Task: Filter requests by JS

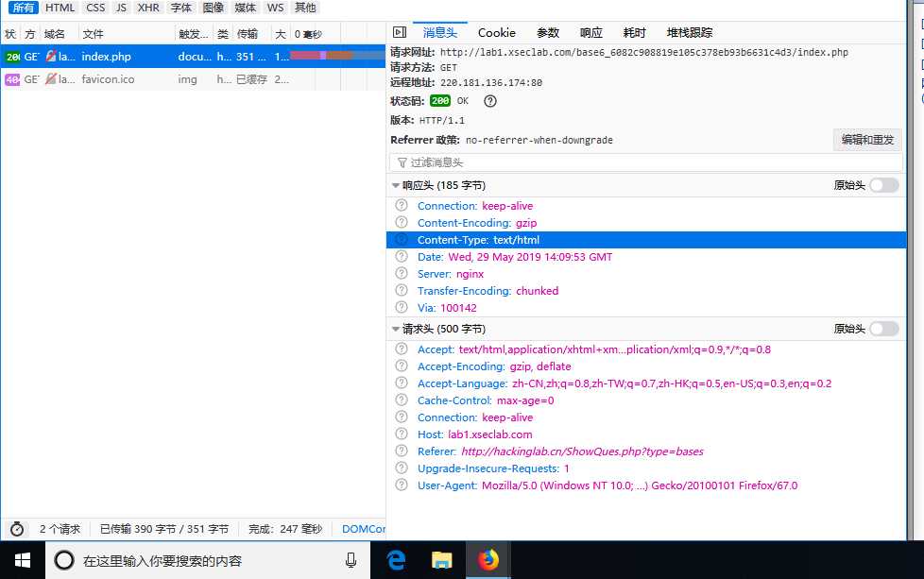Action: tap(121, 8)
